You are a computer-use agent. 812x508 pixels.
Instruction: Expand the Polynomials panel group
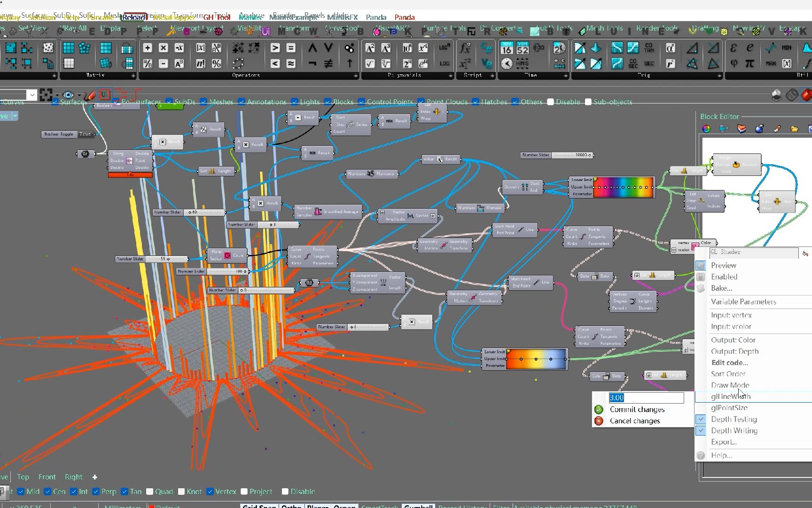pos(451,76)
